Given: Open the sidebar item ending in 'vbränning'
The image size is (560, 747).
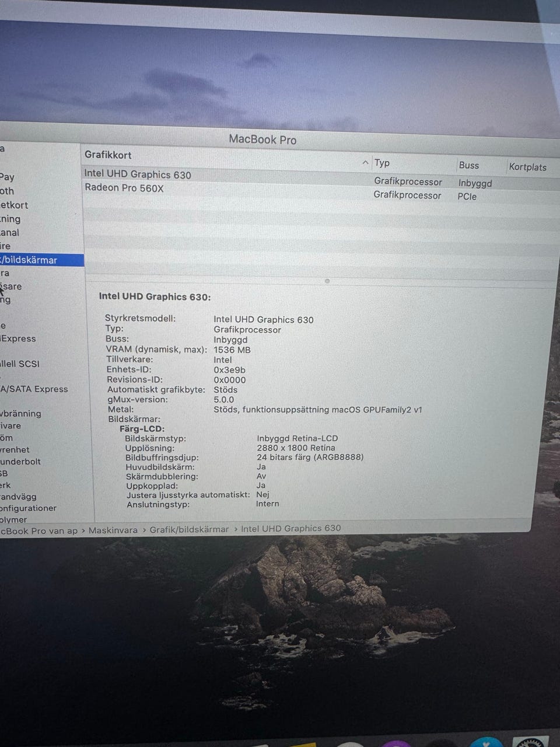Looking at the screenshot, I should point(20,413).
